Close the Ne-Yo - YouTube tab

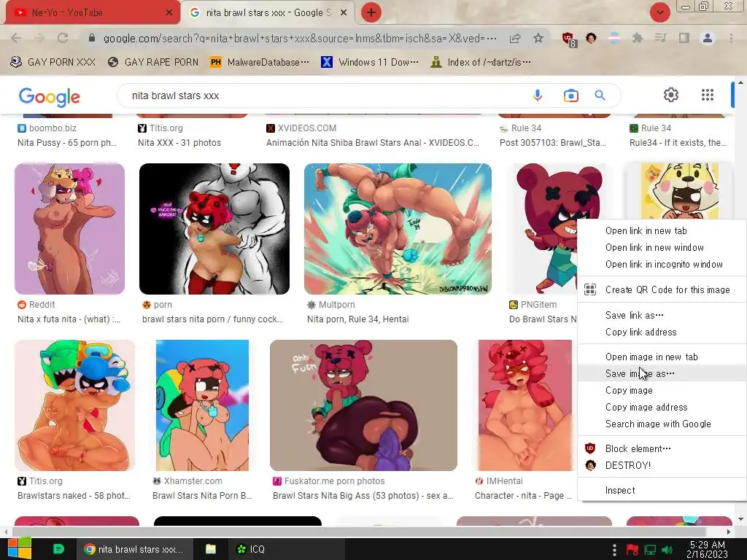[169, 12]
